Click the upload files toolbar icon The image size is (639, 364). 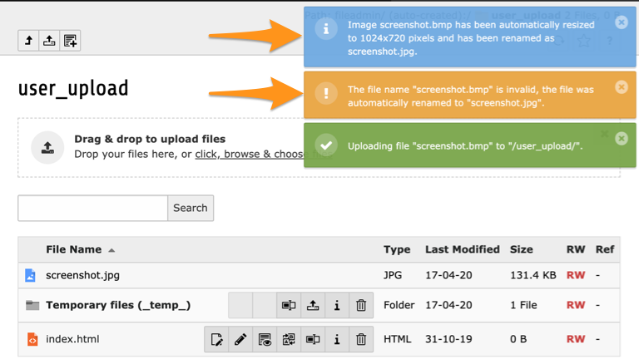click(x=50, y=40)
